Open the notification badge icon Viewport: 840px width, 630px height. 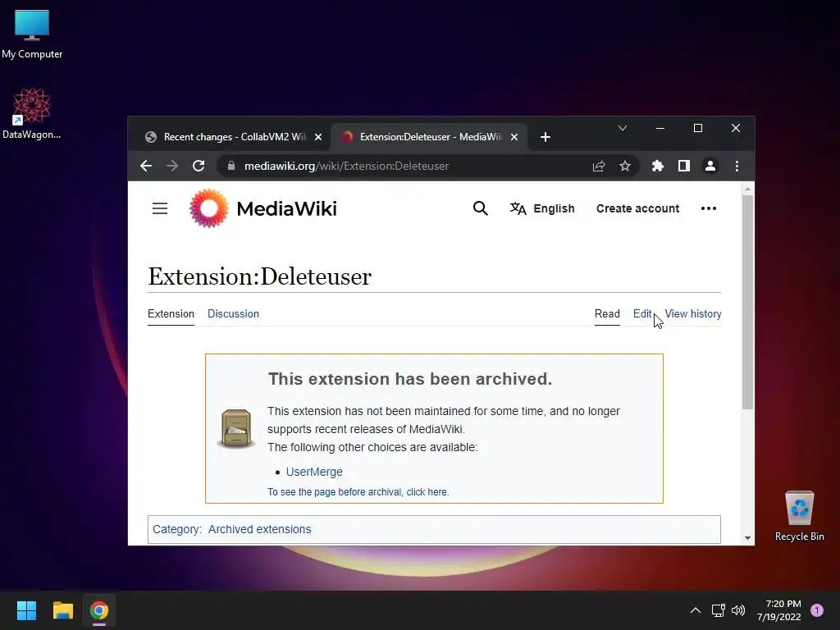[817, 610]
